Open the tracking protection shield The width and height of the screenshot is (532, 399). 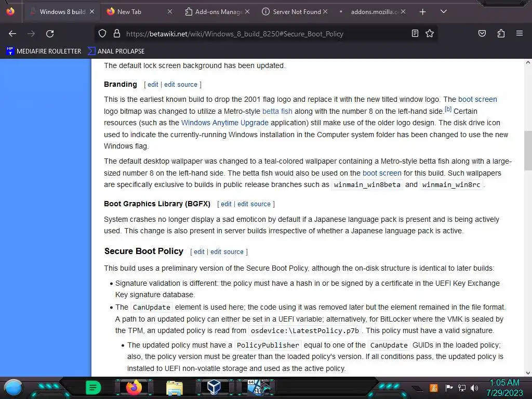(102, 34)
